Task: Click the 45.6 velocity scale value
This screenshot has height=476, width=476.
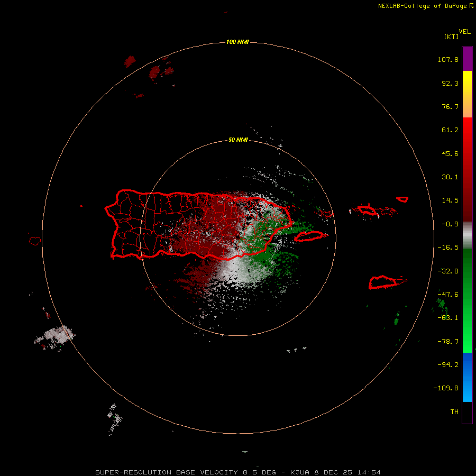Action: pyautogui.click(x=450, y=153)
